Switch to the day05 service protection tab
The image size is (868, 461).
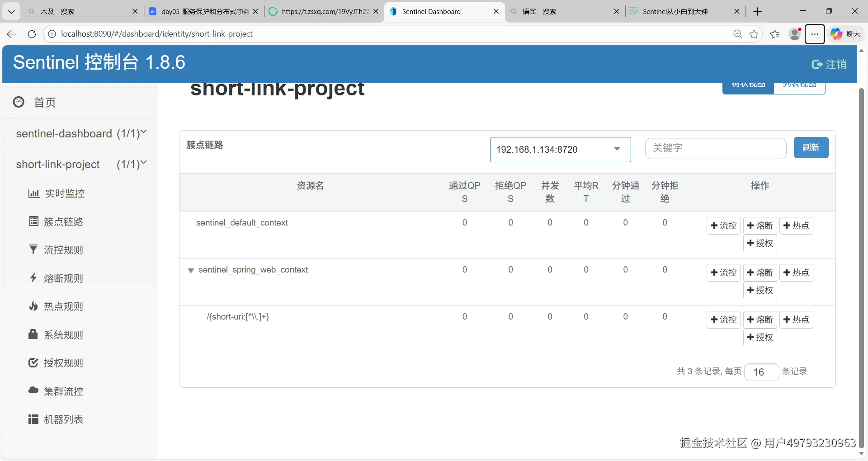(204, 12)
